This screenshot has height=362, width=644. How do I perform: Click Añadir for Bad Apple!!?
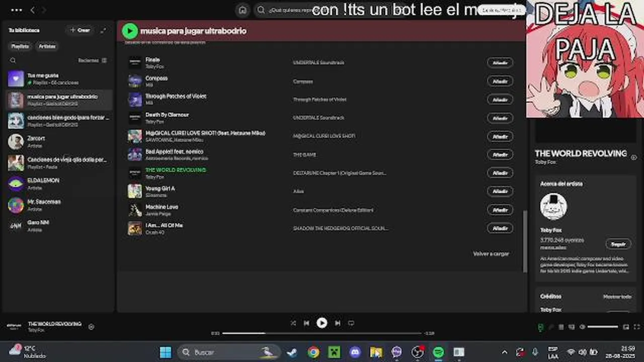pos(500,154)
